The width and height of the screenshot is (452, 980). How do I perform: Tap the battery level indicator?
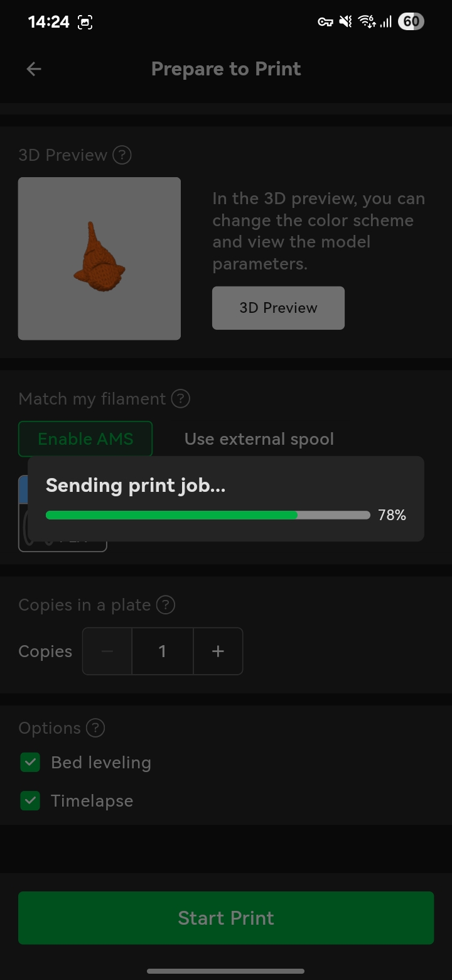[x=411, y=22]
